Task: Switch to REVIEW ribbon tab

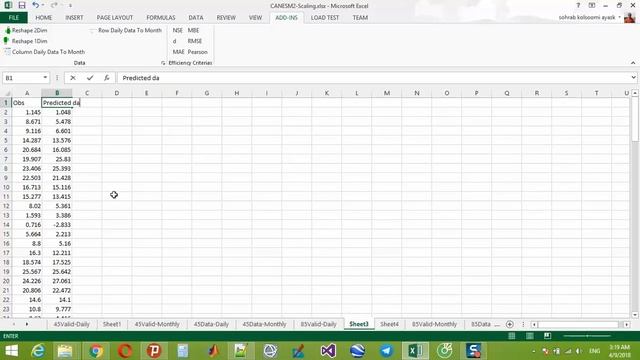Action: point(226,18)
